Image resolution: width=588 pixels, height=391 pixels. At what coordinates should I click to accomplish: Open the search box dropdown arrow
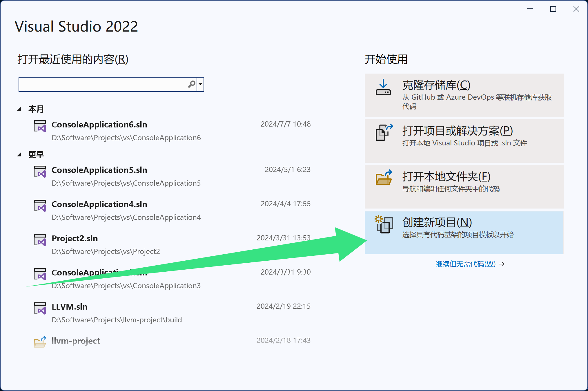coord(200,84)
